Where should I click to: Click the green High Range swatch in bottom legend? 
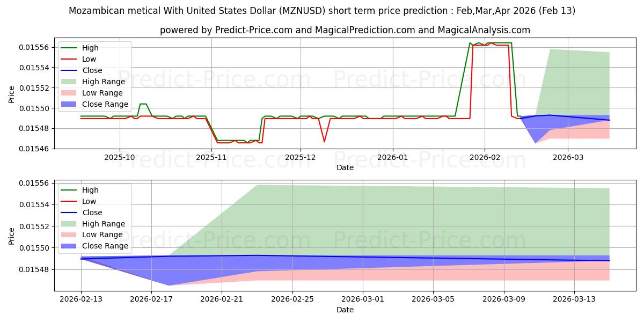click(x=70, y=224)
